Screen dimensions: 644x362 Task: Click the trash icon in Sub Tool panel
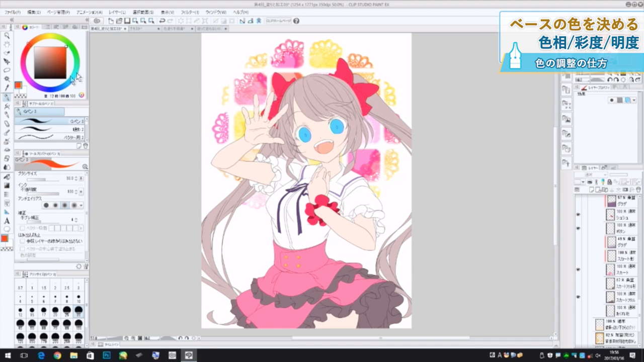(86, 146)
